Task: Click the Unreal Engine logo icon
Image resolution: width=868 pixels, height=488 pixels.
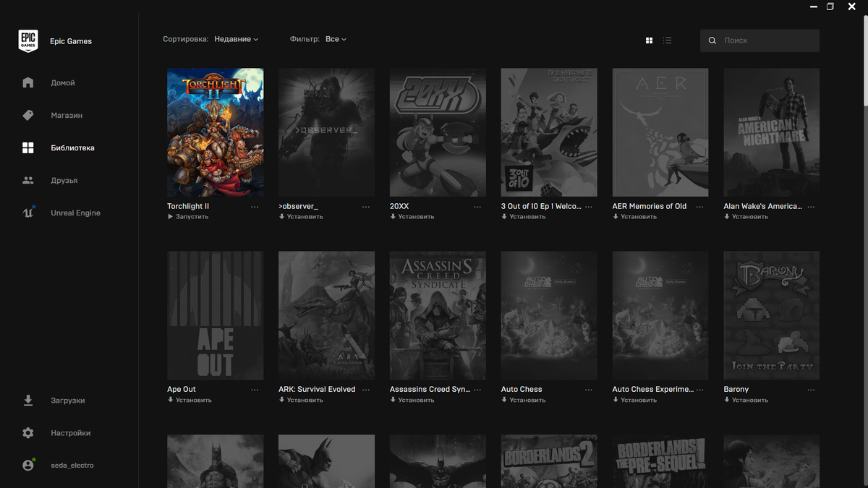Action: (x=28, y=213)
